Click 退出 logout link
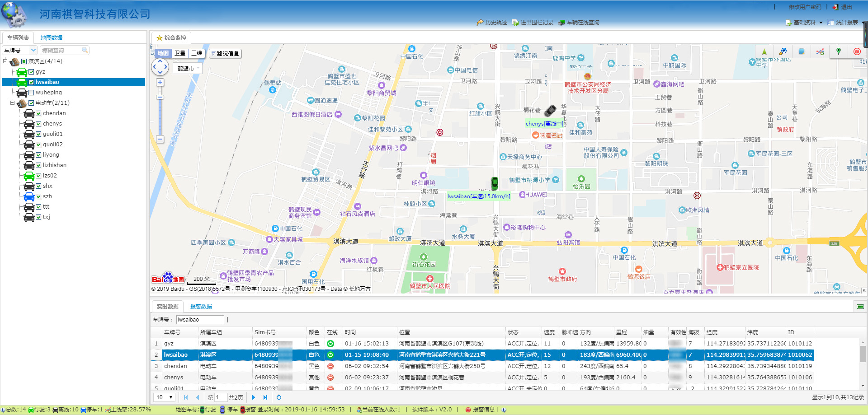This screenshot has height=415, width=868. coord(842,7)
